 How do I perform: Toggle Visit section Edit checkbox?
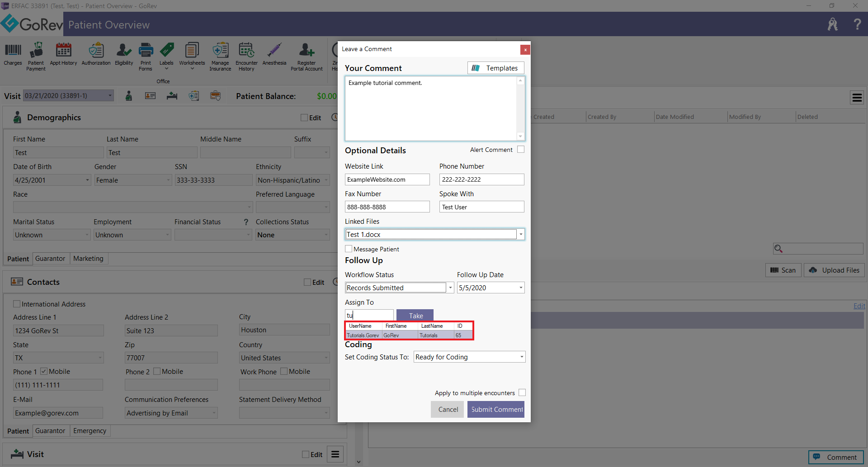pyautogui.click(x=306, y=454)
